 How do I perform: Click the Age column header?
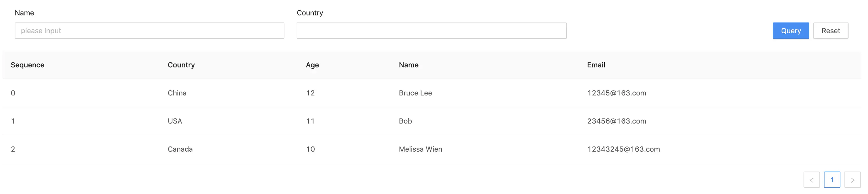(312, 65)
